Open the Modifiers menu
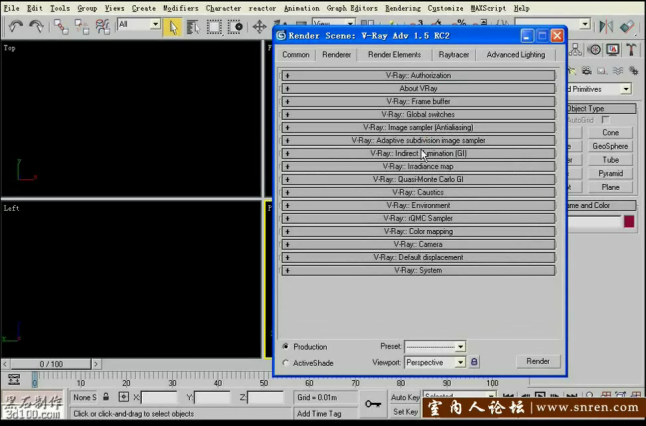This screenshot has width=646, height=426. click(180, 8)
